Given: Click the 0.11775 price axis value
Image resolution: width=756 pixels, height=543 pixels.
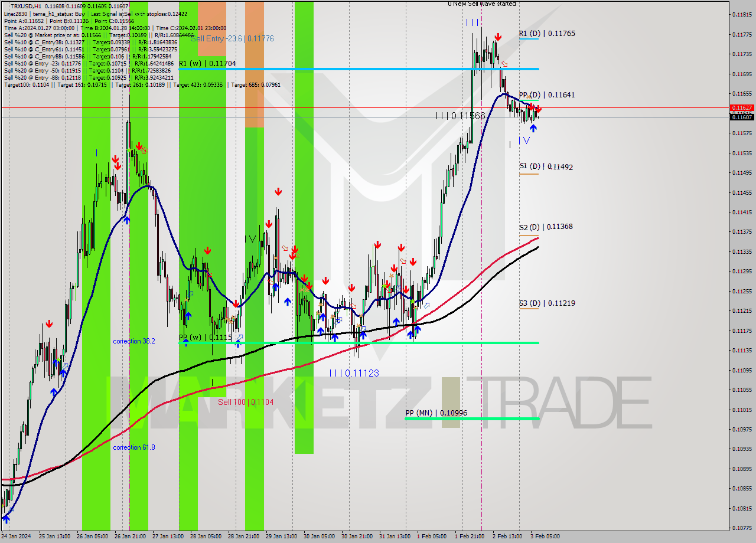Looking at the screenshot, I should (x=742, y=34).
